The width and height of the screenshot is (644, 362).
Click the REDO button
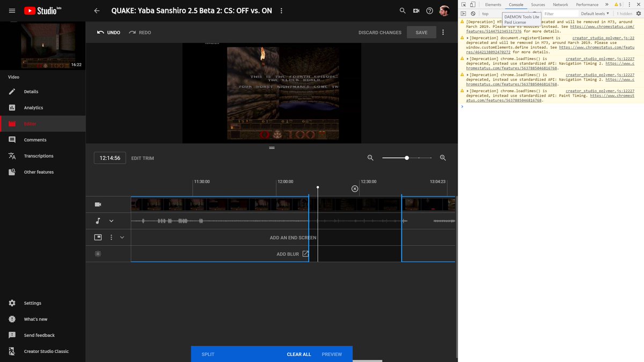[x=140, y=32]
